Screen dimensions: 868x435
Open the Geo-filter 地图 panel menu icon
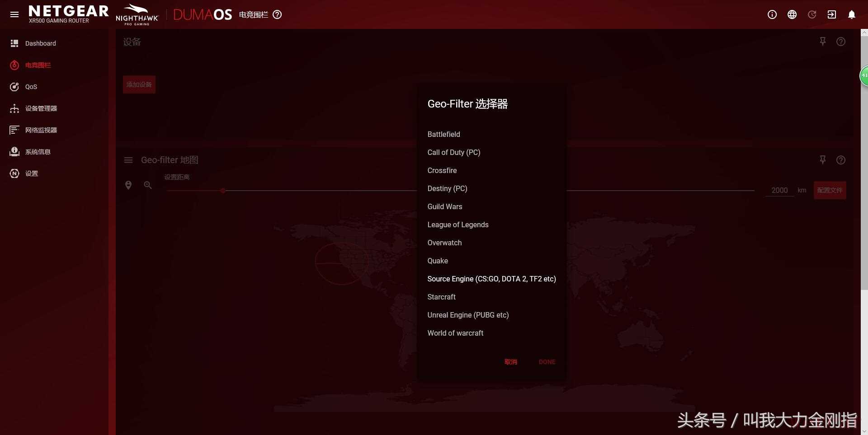tap(128, 160)
